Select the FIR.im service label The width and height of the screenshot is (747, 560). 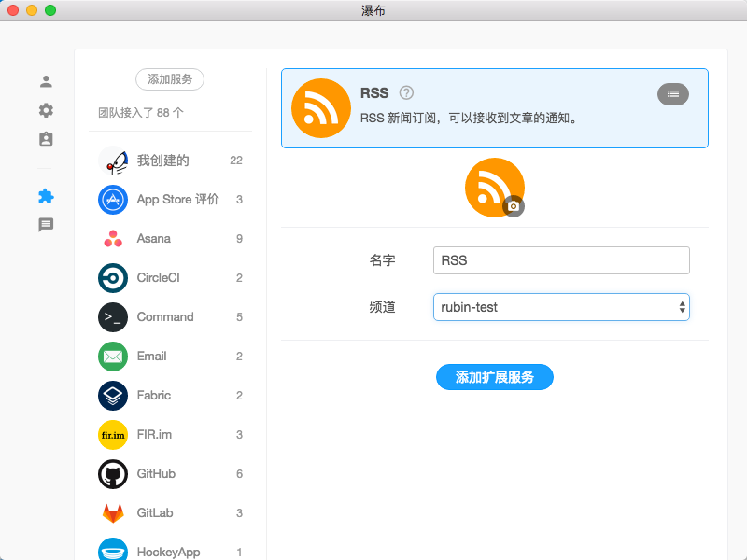click(x=154, y=435)
